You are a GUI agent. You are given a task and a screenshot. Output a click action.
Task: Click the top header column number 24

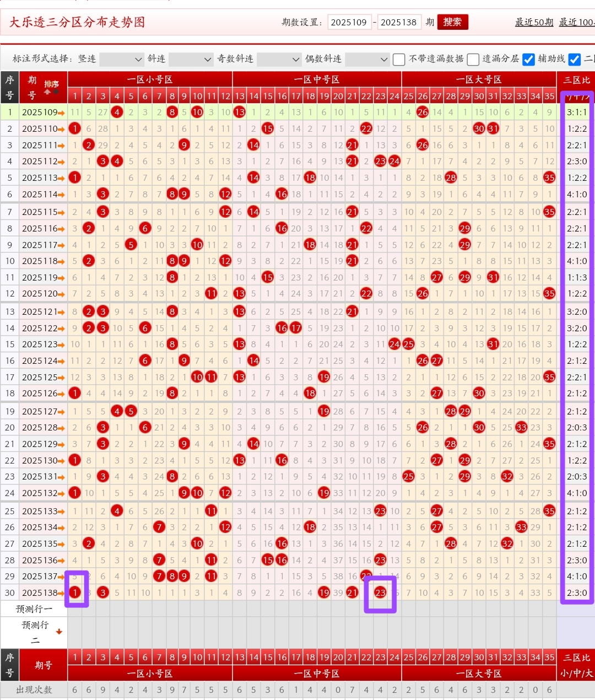point(394,96)
